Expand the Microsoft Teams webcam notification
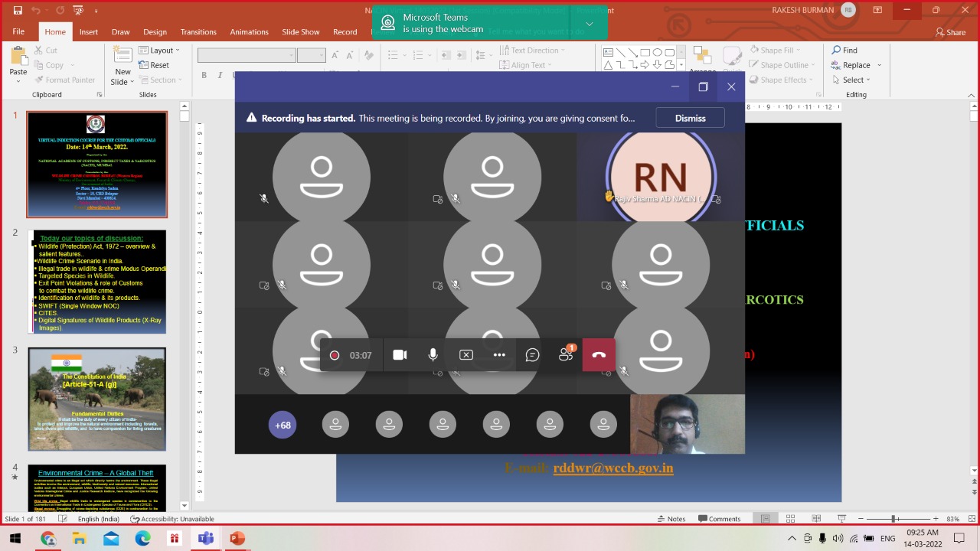The image size is (980, 551). point(590,24)
